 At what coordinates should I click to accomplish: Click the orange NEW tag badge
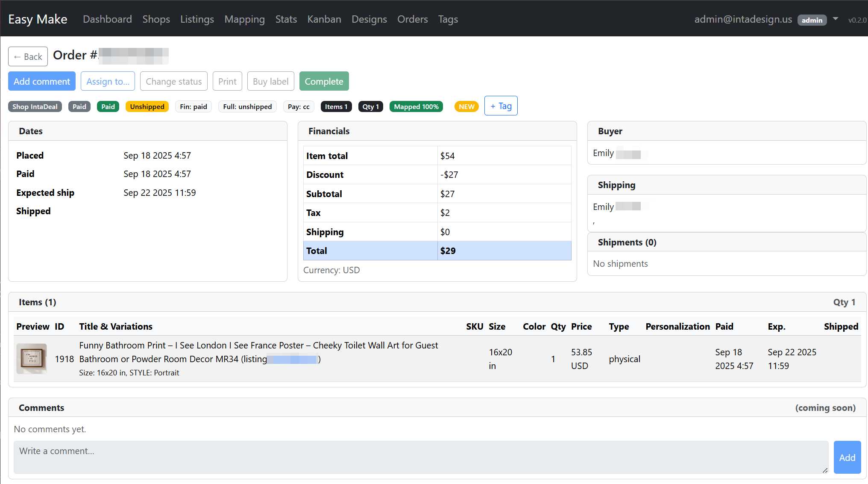pyautogui.click(x=466, y=106)
